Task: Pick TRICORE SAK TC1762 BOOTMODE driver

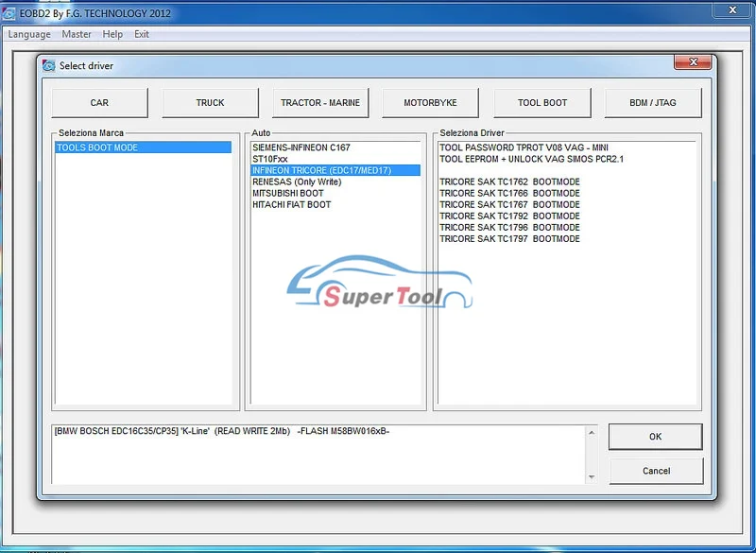Action: [x=509, y=181]
